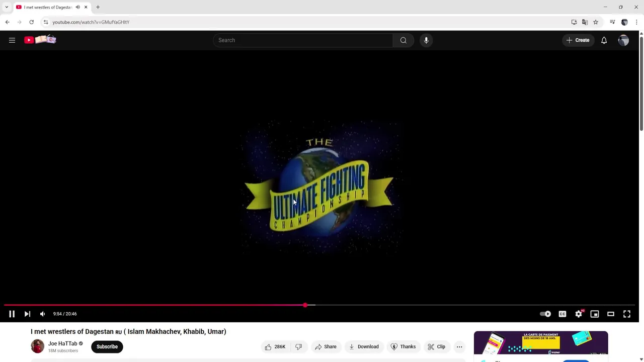644x362 pixels.
Task: Download the video
Action: click(x=364, y=346)
